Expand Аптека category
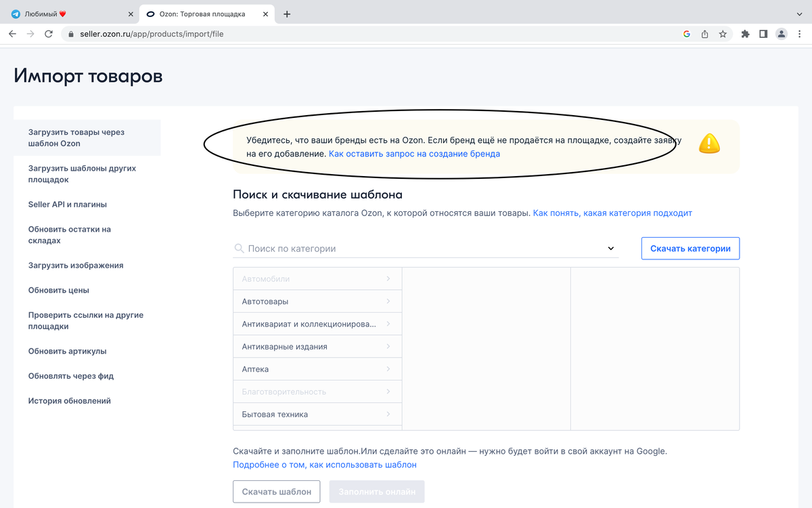Viewport: 812px width, 508px height. tap(317, 369)
